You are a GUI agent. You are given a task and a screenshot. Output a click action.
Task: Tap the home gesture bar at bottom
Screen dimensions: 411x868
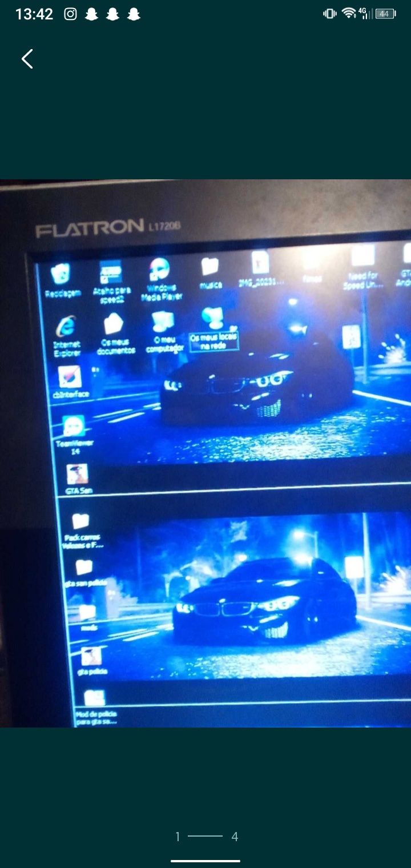(x=205, y=861)
